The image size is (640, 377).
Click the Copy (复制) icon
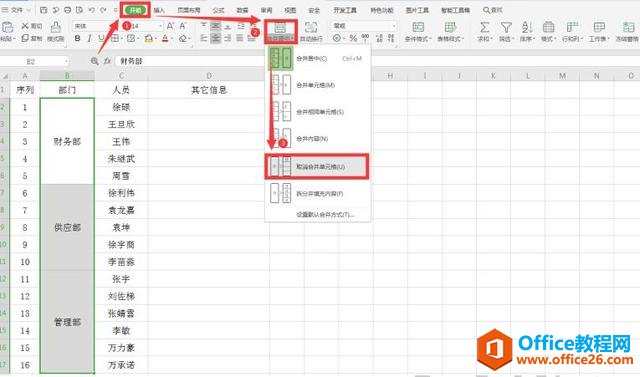click(x=25, y=38)
